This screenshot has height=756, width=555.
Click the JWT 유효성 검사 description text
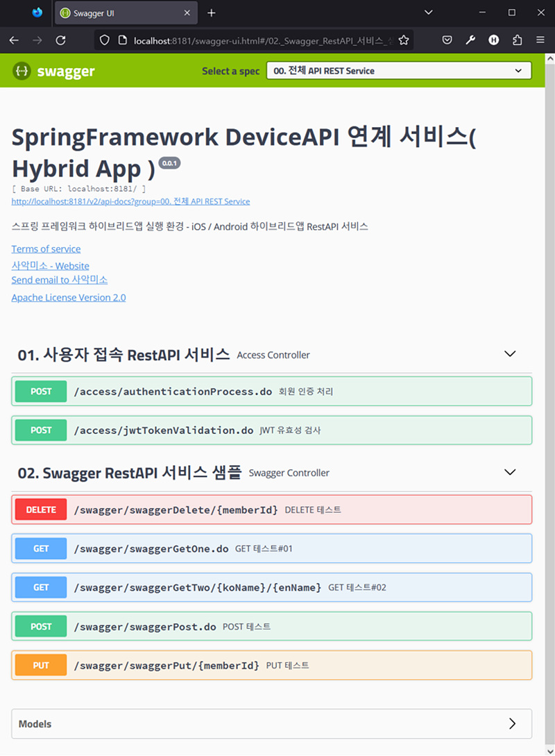click(290, 430)
